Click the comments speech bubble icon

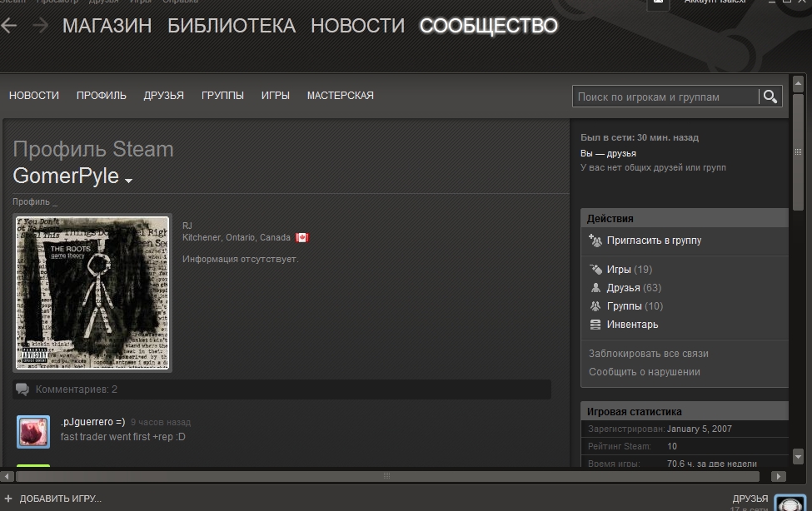[x=22, y=389]
